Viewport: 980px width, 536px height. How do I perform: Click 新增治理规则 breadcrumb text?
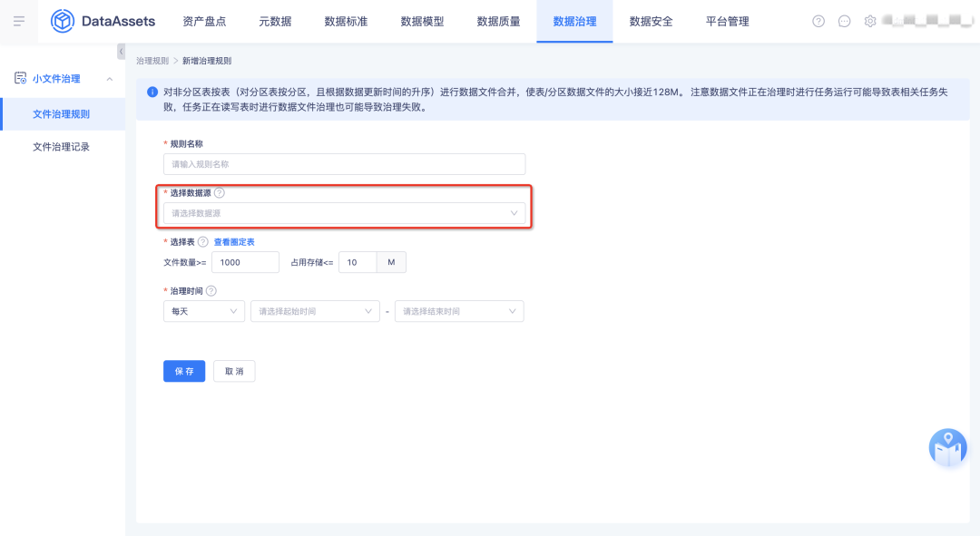pyautogui.click(x=207, y=61)
